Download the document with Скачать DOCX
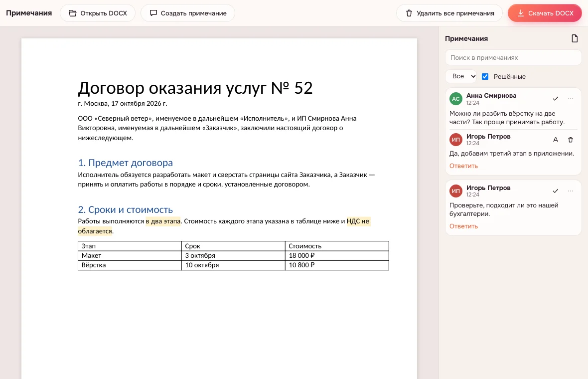The width and height of the screenshot is (588, 379). pyautogui.click(x=545, y=13)
